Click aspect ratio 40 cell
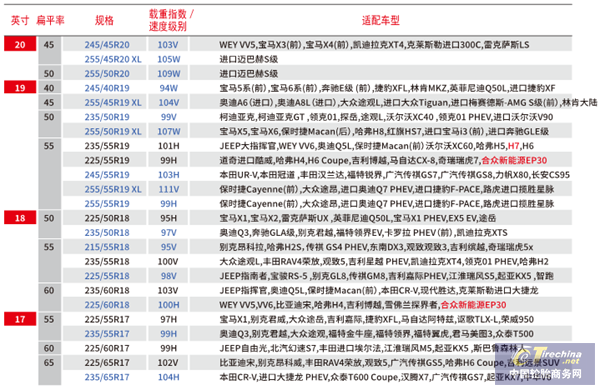Image resolution: width=600 pixels, height=390 pixels. (49, 88)
